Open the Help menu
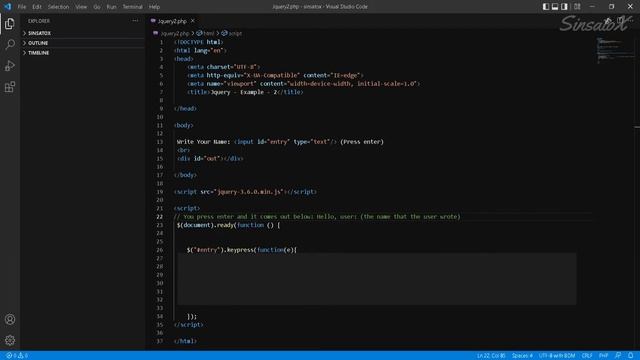Screen dimensions: 640x360 pos(154,7)
